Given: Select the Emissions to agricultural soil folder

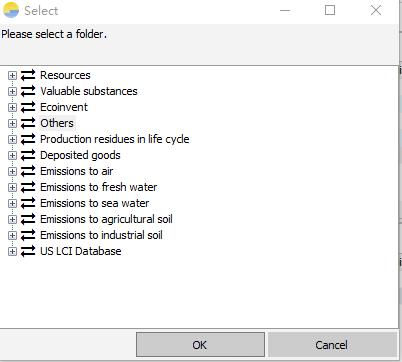Looking at the screenshot, I should 106,219.
